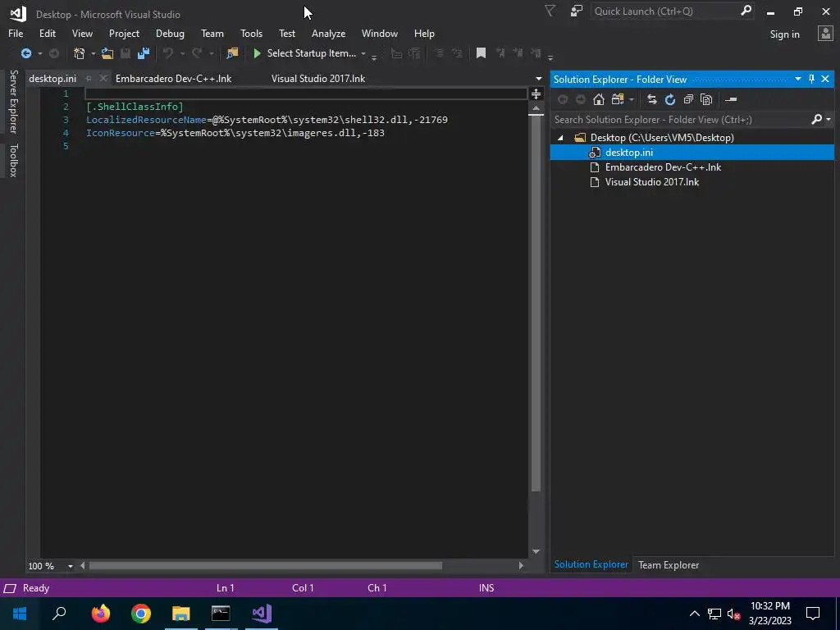The image size is (840, 630).
Task: Open the Action Center notification icon
Action: (x=813, y=614)
